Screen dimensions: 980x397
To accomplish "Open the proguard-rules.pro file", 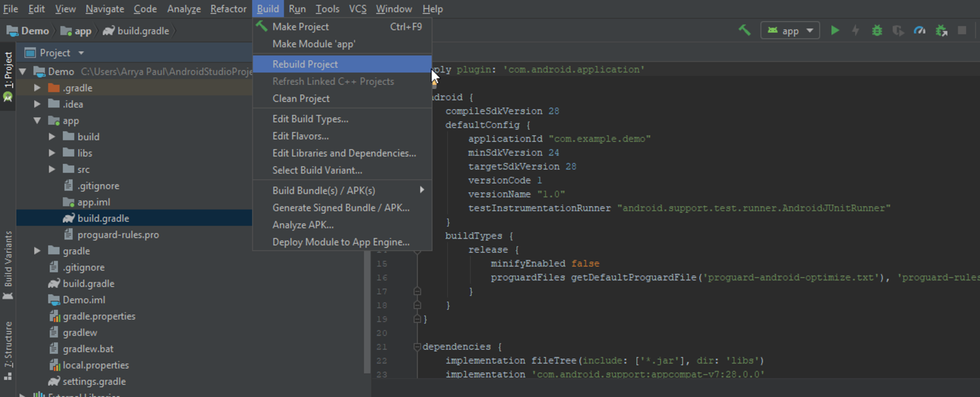I will [118, 235].
